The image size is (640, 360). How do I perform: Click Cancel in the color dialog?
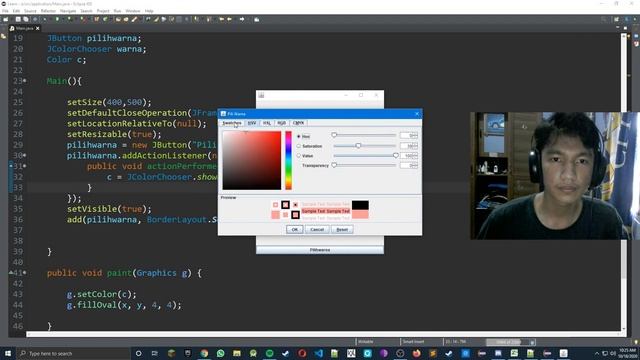(x=317, y=230)
